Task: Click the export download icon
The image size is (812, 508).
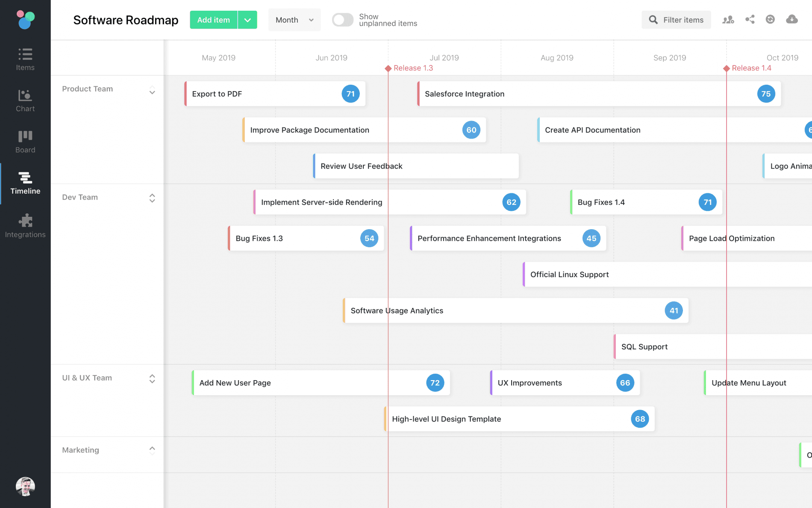Action: (x=792, y=20)
